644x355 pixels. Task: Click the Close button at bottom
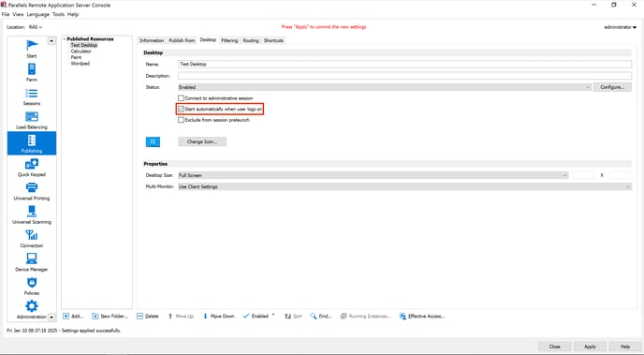point(554,347)
